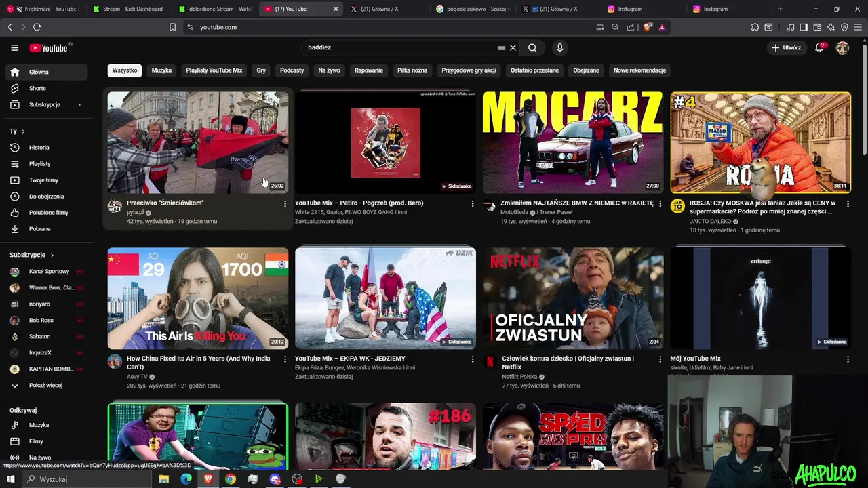The width and height of the screenshot is (868, 488).
Task: Click the address bar showing youtube.com
Action: point(387,27)
